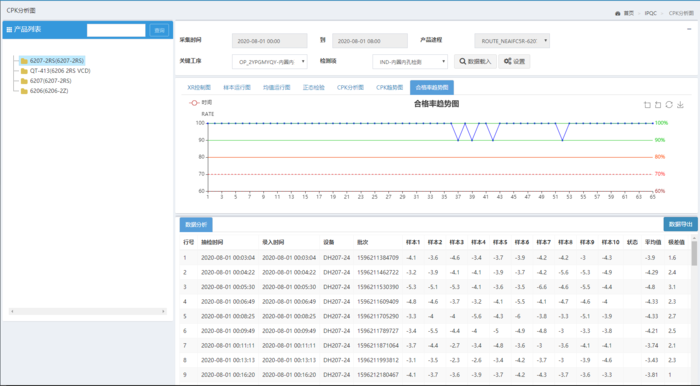Screen dimensions: 700x386
Task: Click the 90% dip point at sample 52
Action: pyautogui.click(x=562, y=140)
